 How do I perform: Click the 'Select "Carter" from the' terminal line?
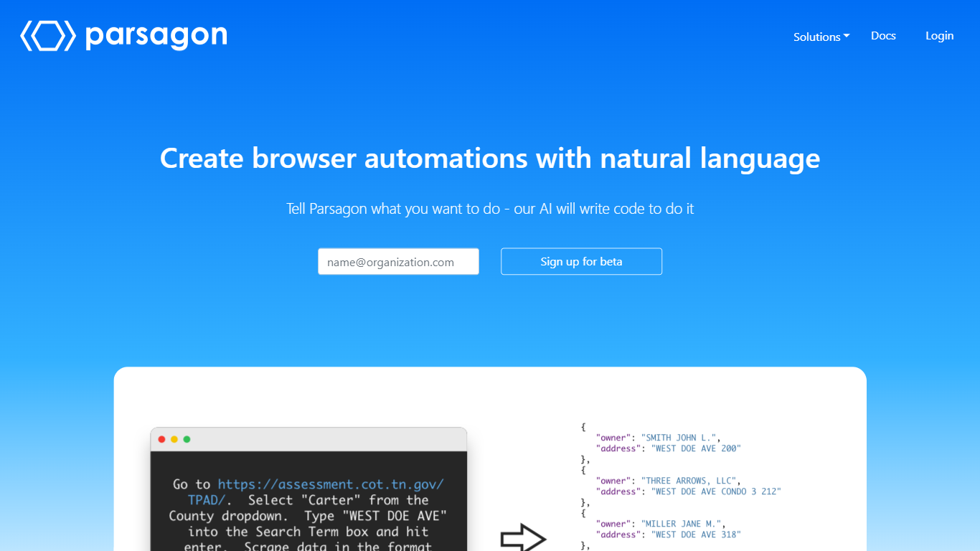(339, 500)
